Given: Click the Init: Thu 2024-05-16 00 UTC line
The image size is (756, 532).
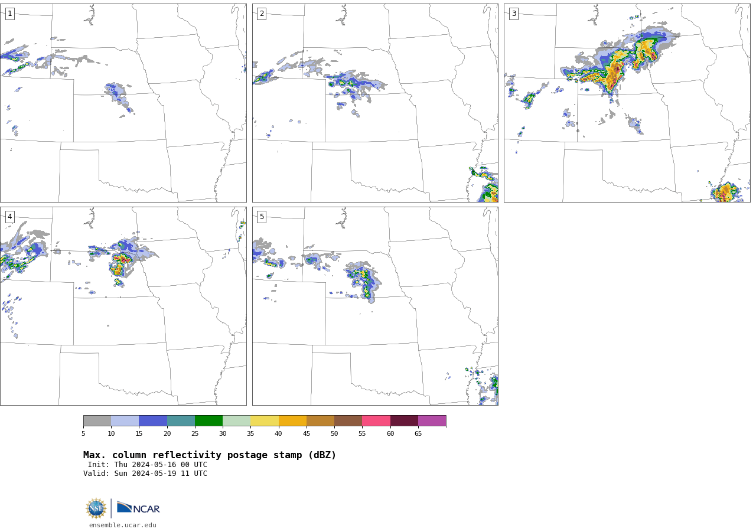Looking at the screenshot, I should (148, 465).
